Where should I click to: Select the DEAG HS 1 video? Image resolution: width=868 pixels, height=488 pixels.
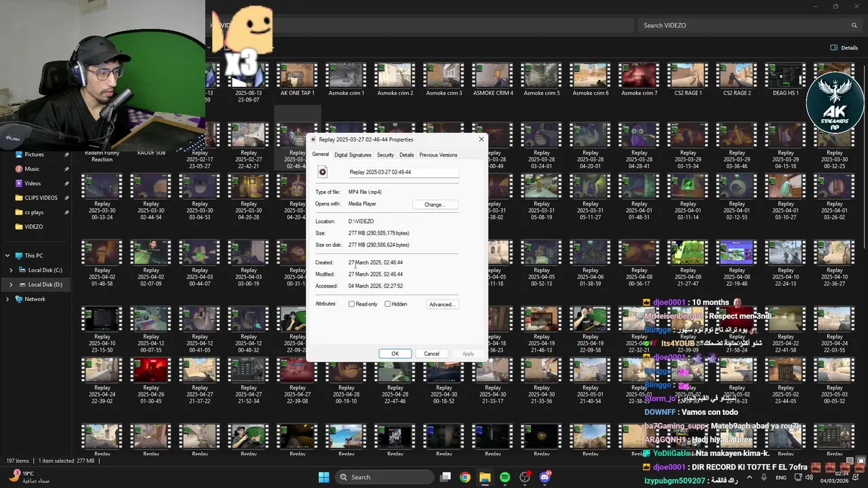click(785, 80)
